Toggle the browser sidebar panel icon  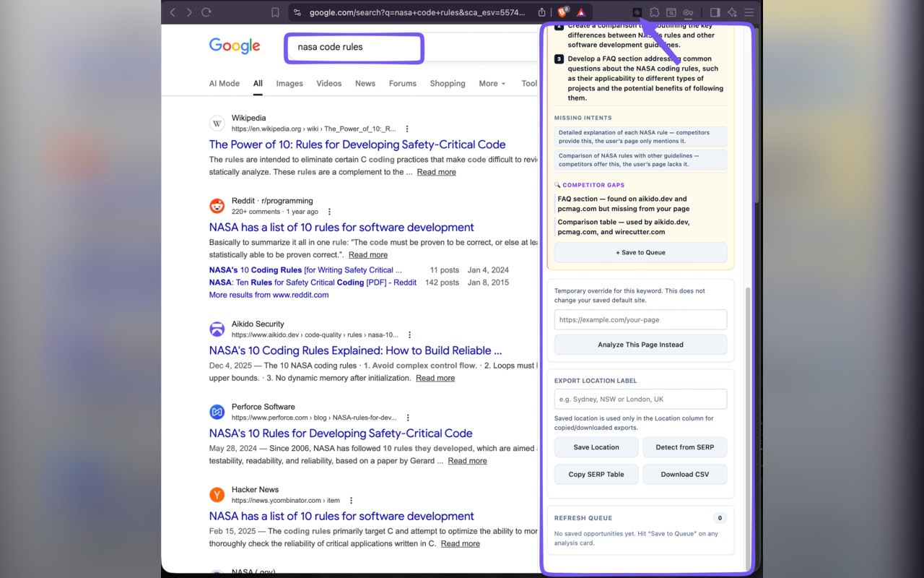(x=715, y=12)
